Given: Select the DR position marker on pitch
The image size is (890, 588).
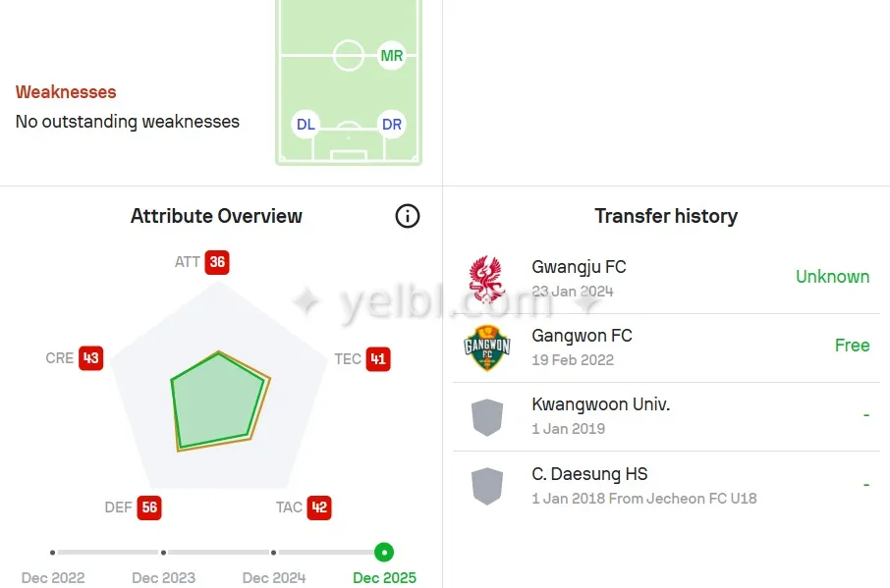Looking at the screenshot, I should [392, 125].
